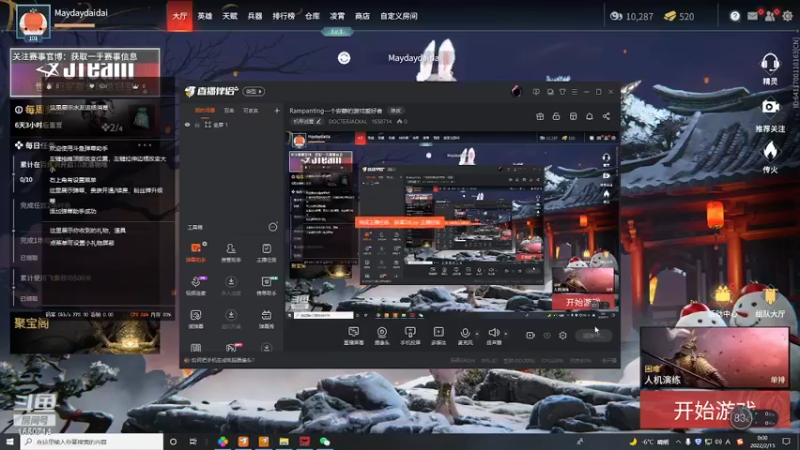Toggle the lock of 全屏1 source
The height and width of the screenshot is (450, 800).
[197, 124]
